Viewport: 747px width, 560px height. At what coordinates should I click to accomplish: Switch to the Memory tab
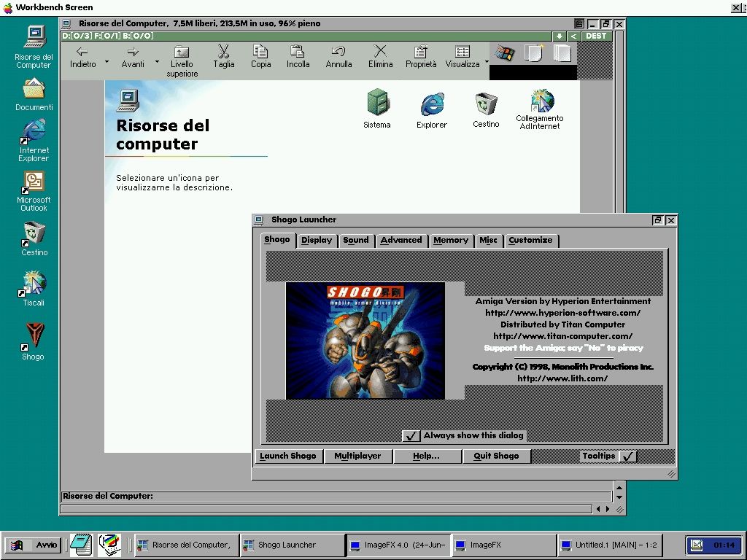click(x=451, y=241)
